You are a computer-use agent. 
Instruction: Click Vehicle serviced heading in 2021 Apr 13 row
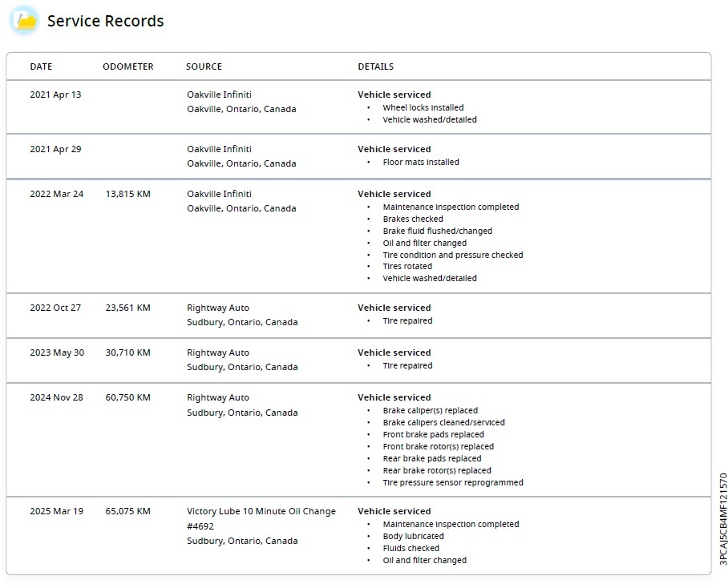click(394, 95)
